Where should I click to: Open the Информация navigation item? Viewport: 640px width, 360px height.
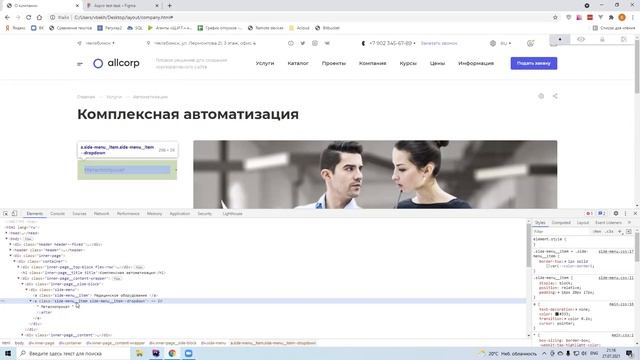[x=476, y=63]
